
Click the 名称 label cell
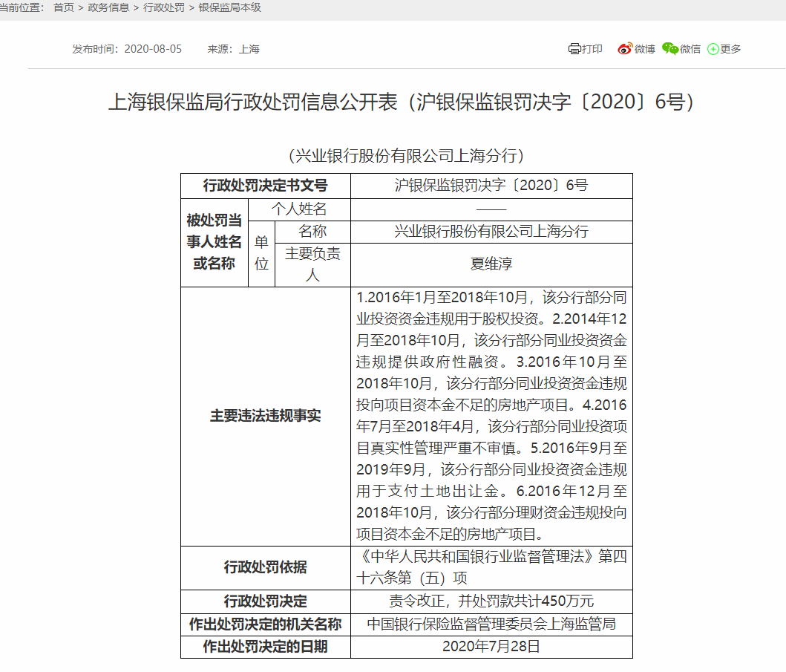tap(312, 231)
